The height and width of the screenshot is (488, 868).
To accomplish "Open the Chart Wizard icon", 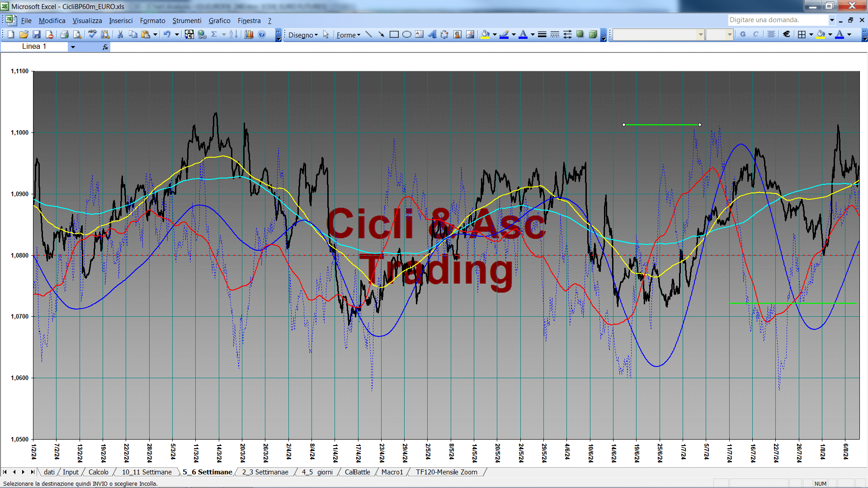I will click(249, 34).
